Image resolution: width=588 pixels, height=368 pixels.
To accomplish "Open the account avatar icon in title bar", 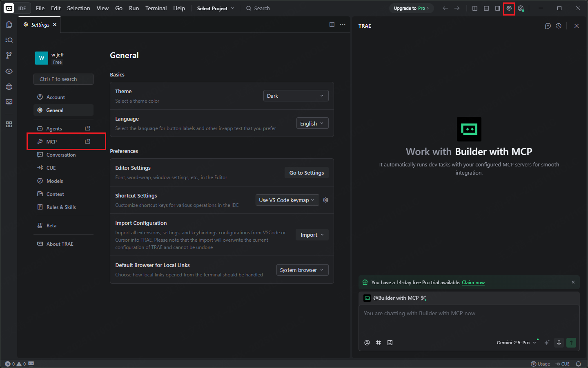I will point(521,8).
